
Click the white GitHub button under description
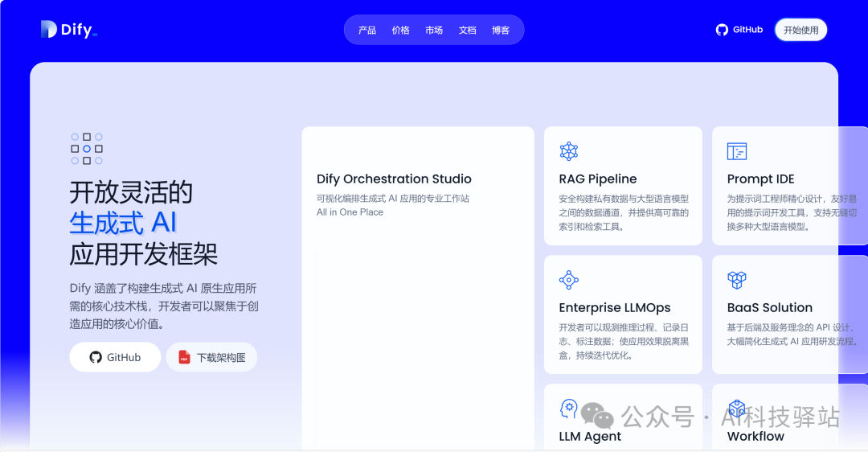pos(115,357)
